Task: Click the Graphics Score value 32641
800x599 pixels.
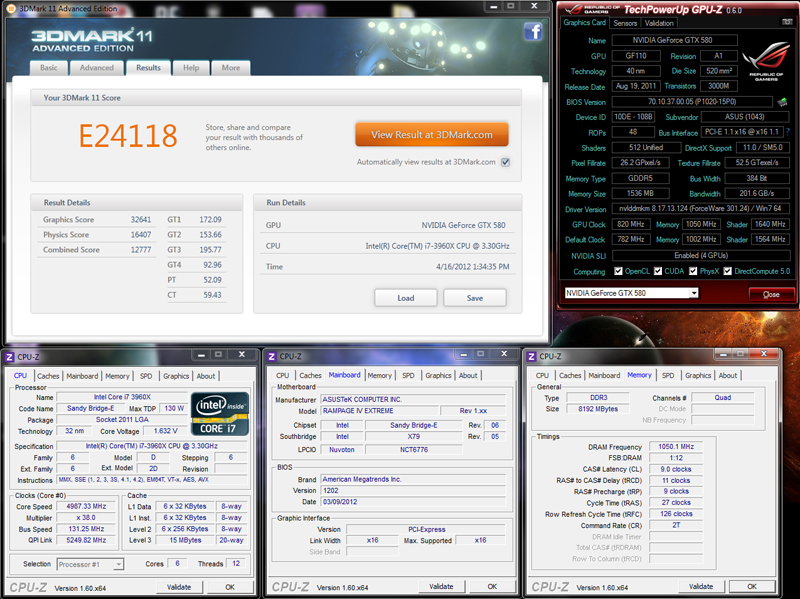Action: tap(141, 219)
